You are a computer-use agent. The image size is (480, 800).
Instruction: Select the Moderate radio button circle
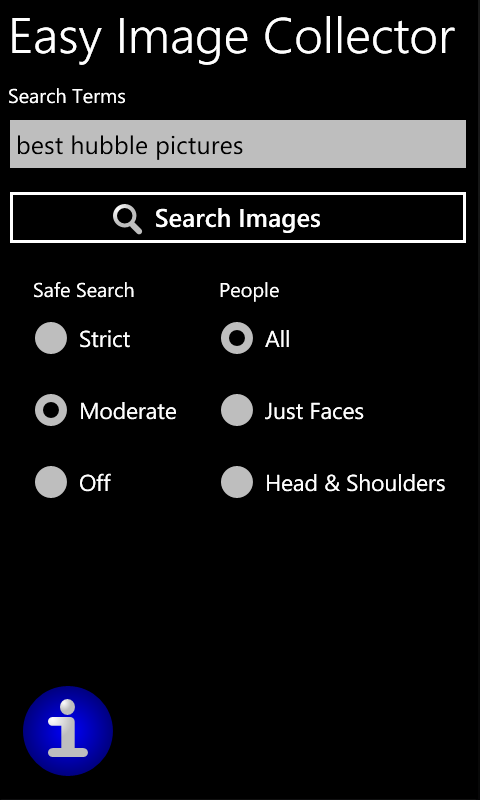tap(51, 410)
